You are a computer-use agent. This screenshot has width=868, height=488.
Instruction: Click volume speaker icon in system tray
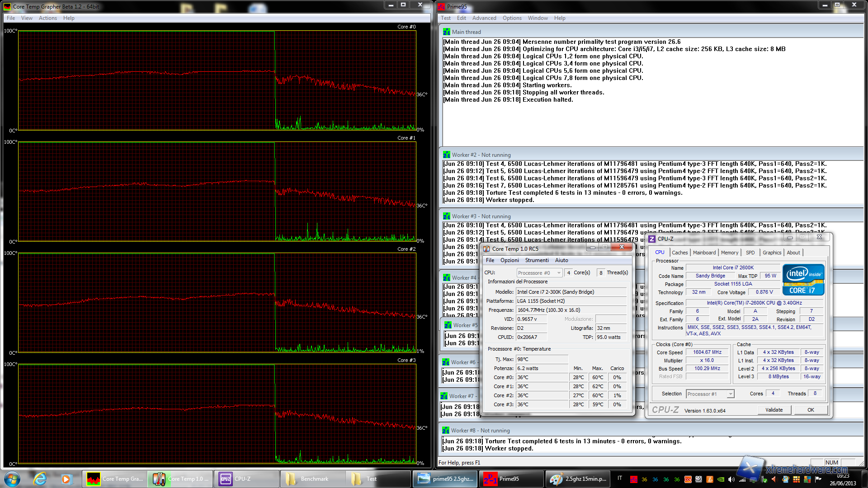coord(731,479)
